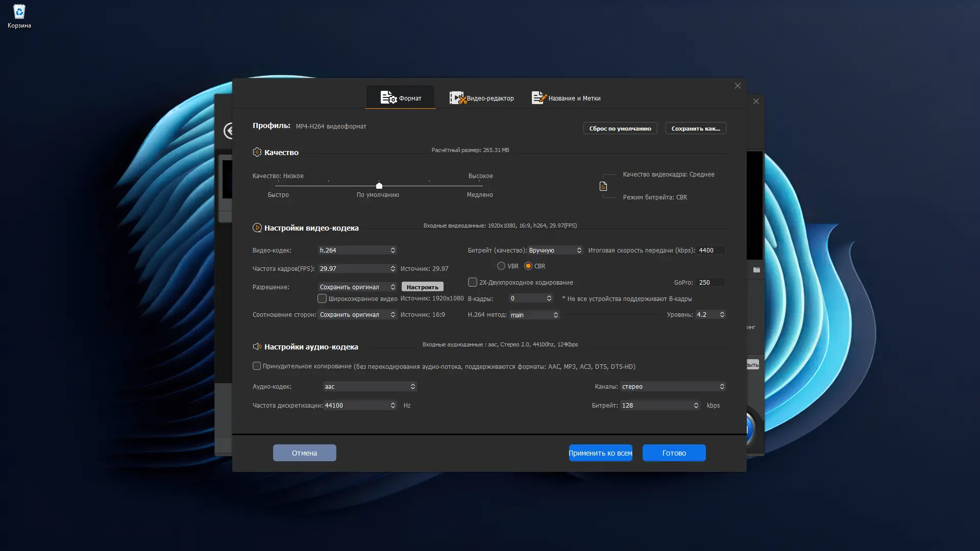Click the back arrow icon behind the dialog
Viewport: 980px width, 551px height.
[x=229, y=131]
